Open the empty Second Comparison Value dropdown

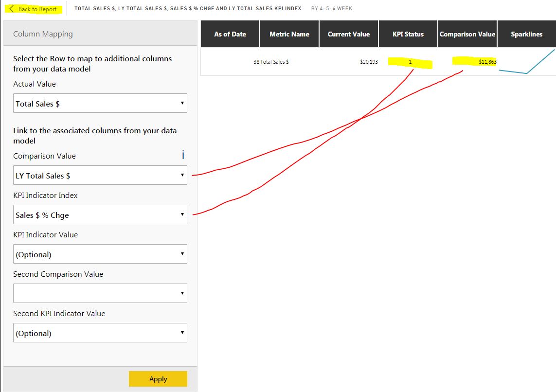[x=100, y=293]
